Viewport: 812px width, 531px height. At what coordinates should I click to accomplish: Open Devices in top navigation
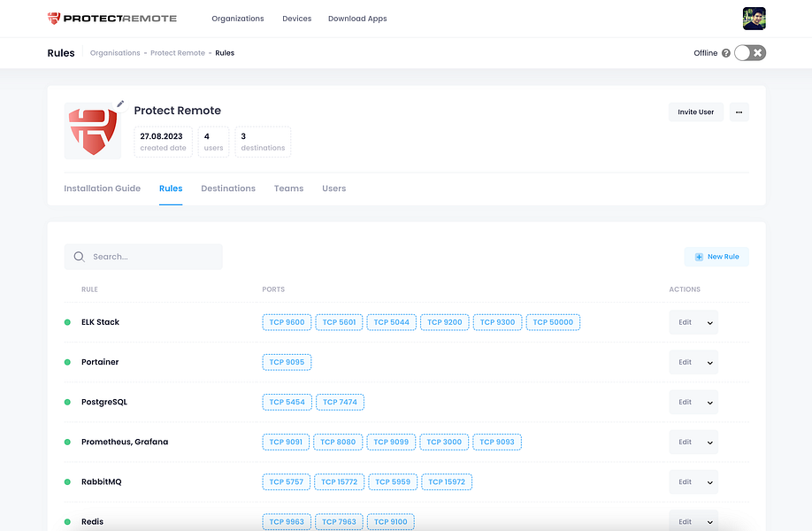[x=296, y=19]
